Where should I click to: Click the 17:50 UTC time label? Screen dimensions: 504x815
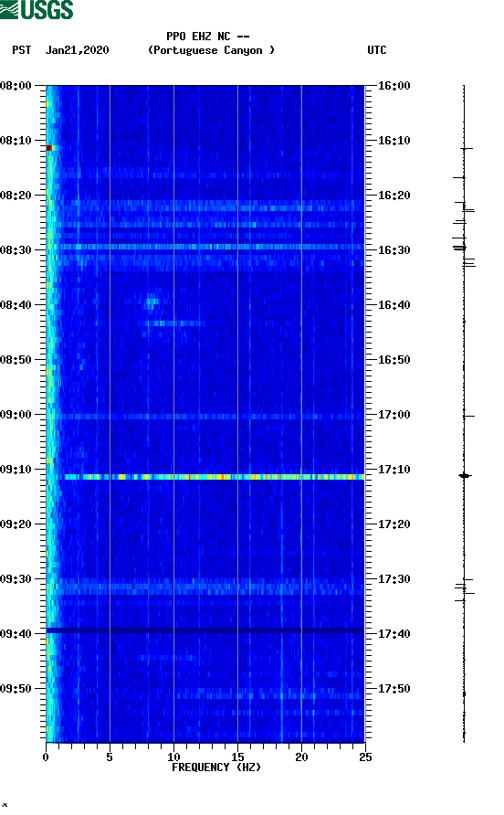[x=394, y=689]
